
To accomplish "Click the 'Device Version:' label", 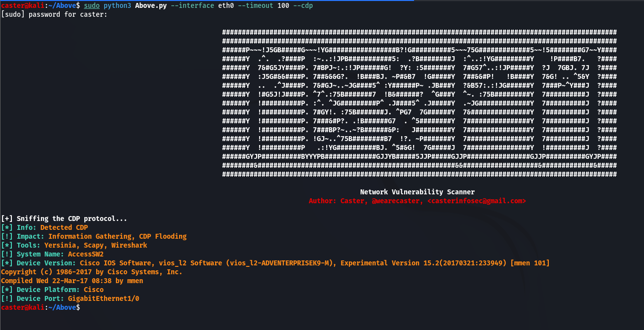I will [46, 263].
